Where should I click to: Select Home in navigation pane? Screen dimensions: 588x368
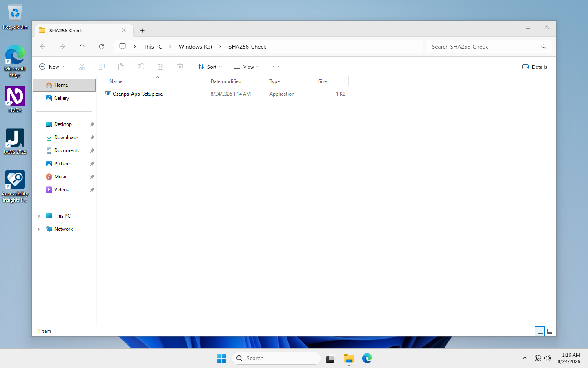[64, 85]
